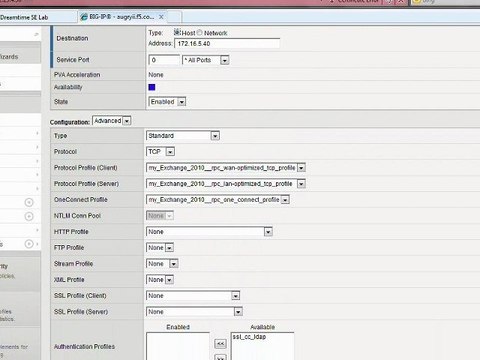
Task: Open the Protocol Profile (Server) dropdown
Action: tap(226, 184)
